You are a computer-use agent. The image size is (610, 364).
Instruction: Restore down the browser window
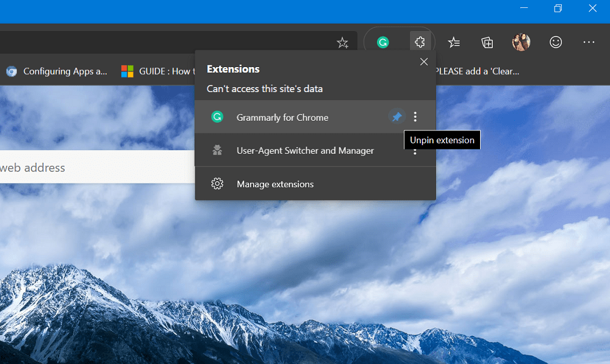tap(558, 8)
